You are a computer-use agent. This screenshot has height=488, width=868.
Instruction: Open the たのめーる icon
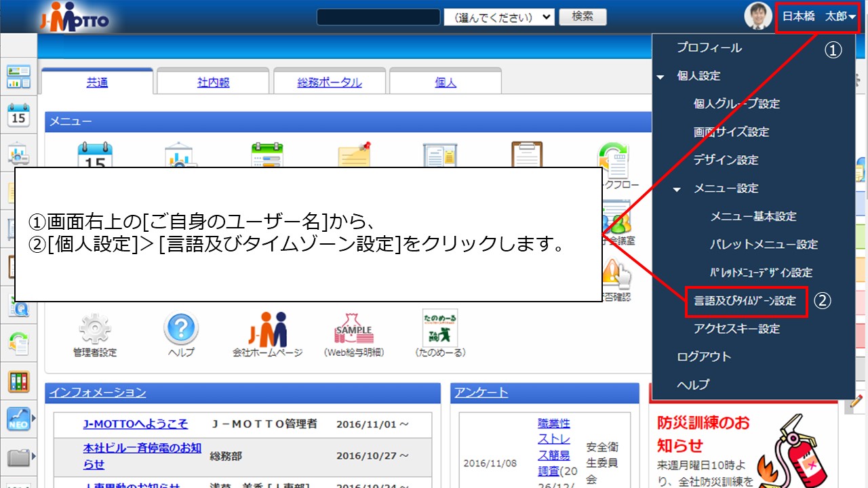pyautogui.click(x=439, y=329)
